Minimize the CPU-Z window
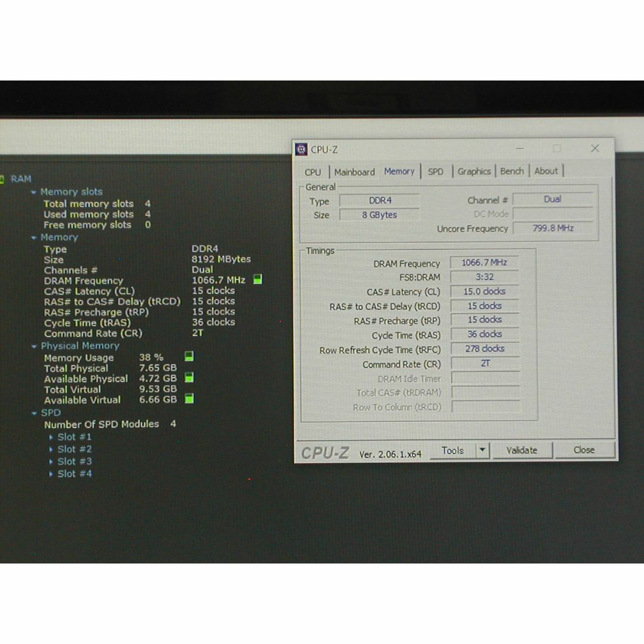Image resolution: width=644 pixels, height=644 pixels. pos(519,148)
